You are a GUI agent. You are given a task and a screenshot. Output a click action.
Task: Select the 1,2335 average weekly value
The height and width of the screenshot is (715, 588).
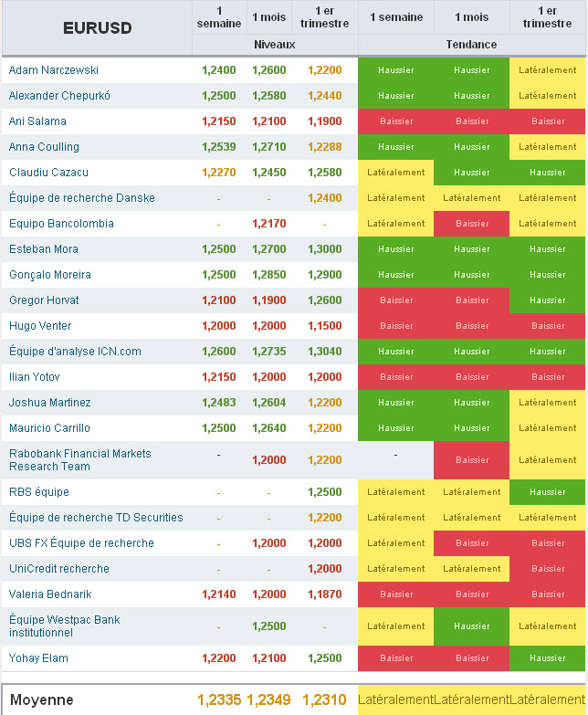coord(219,699)
